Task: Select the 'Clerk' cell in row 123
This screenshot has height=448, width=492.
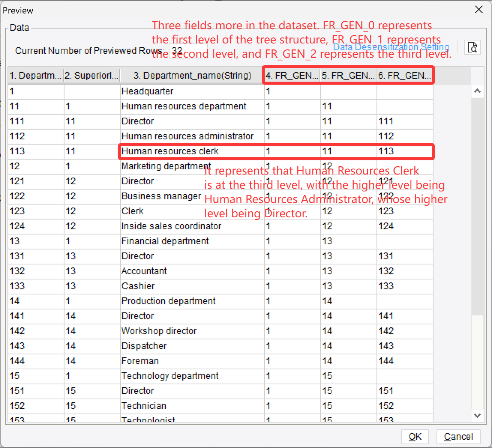Action: 192,211
